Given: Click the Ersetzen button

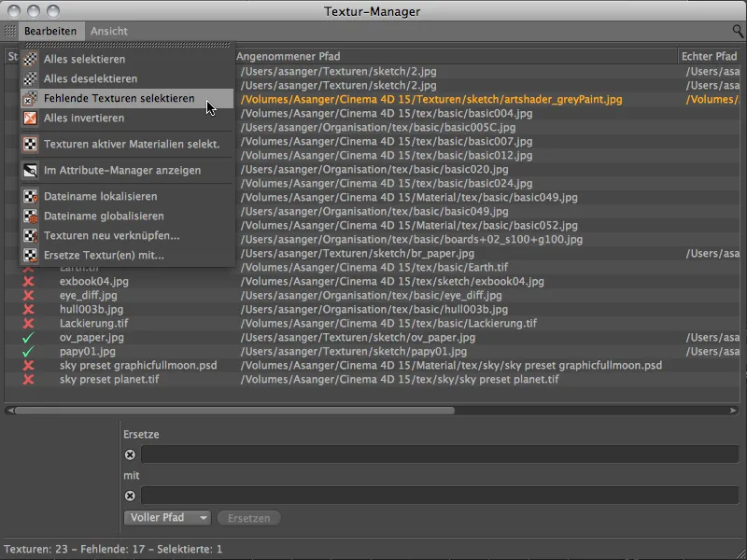Looking at the screenshot, I should point(248,518).
